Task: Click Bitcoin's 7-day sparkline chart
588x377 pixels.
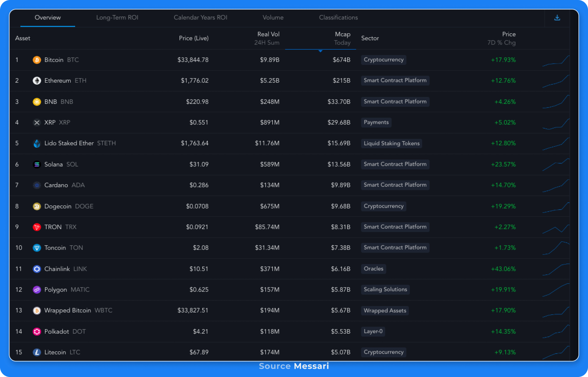Action: point(556,61)
